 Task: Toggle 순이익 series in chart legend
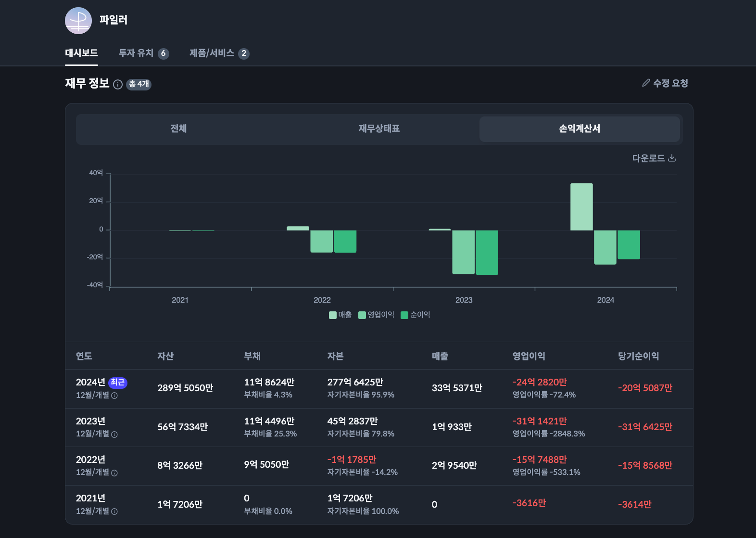tap(416, 315)
